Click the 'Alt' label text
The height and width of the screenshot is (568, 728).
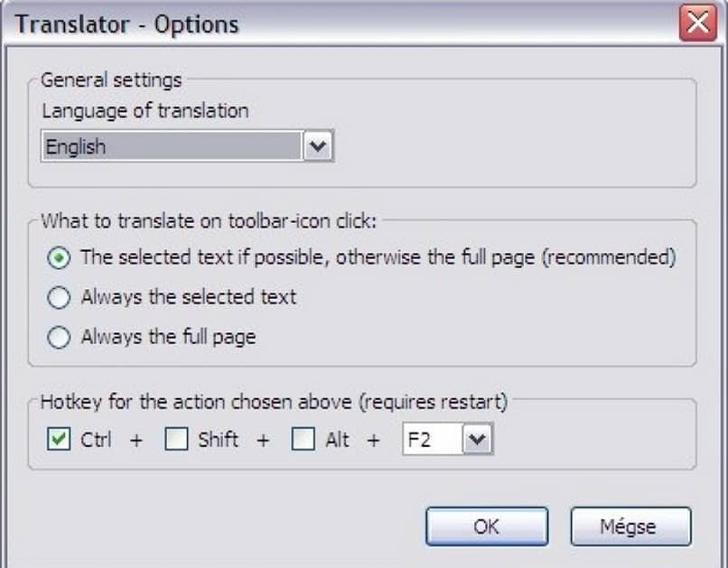337,440
